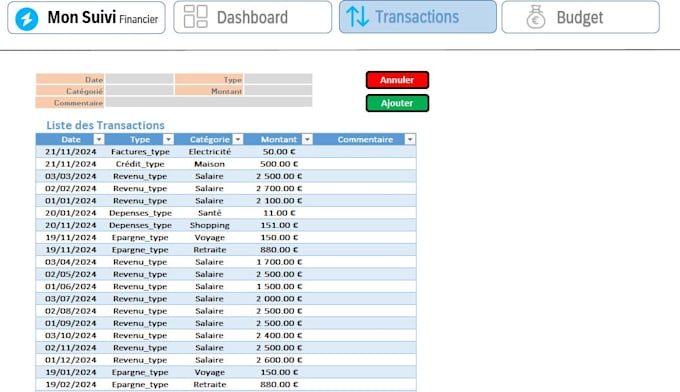Open the Dashboard tab

coord(253,17)
